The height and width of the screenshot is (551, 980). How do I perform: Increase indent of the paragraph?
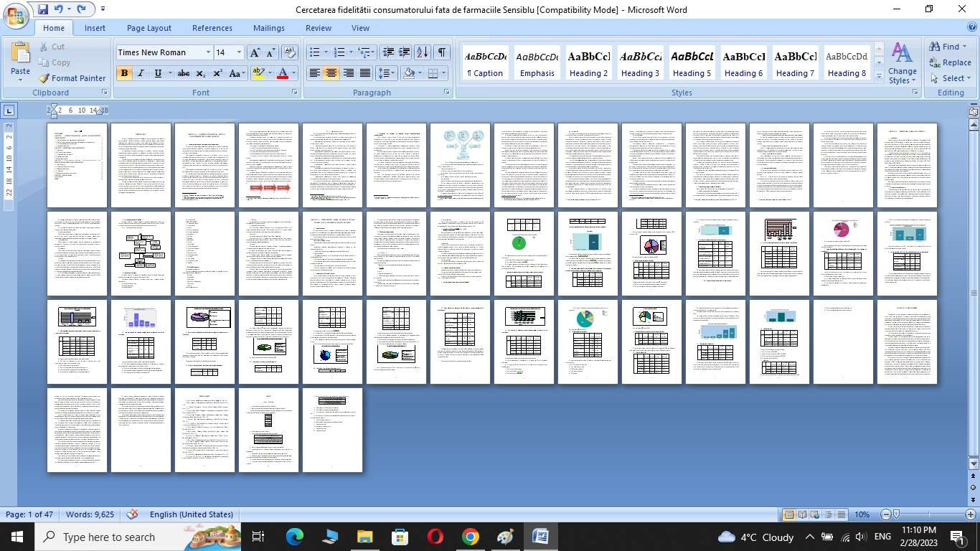coord(405,52)
